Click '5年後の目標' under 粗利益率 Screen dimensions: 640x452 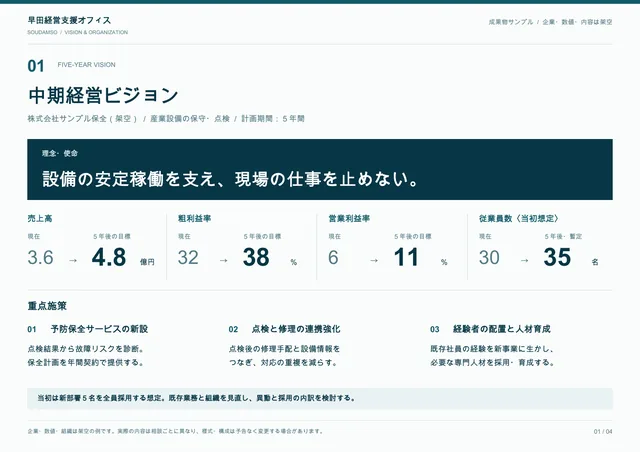pos(262,236)
